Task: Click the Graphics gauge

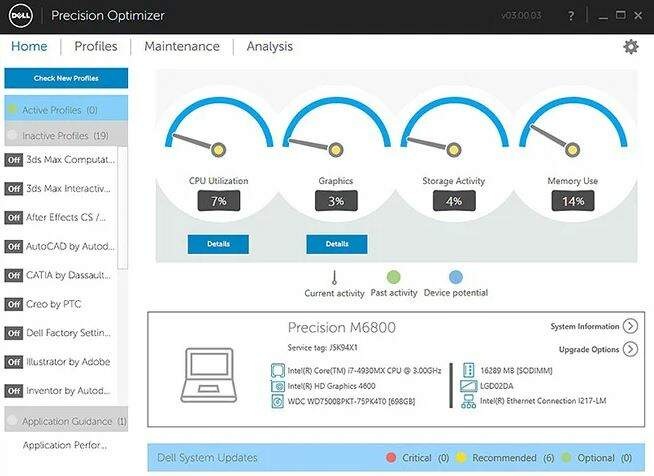Action: coord(336,127)
